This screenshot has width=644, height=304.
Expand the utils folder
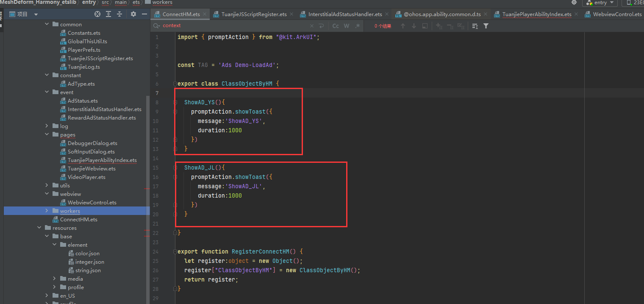click(x=47, y=185)
